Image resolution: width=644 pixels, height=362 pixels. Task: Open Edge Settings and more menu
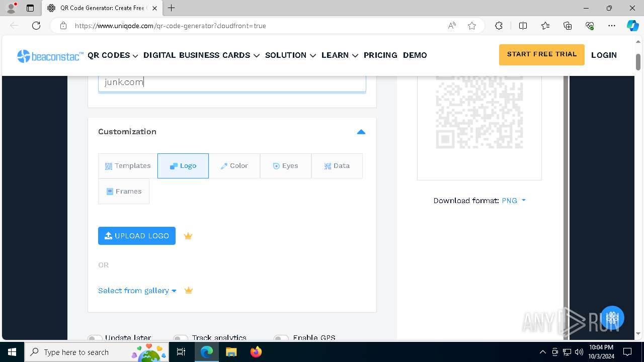(612, 26)
